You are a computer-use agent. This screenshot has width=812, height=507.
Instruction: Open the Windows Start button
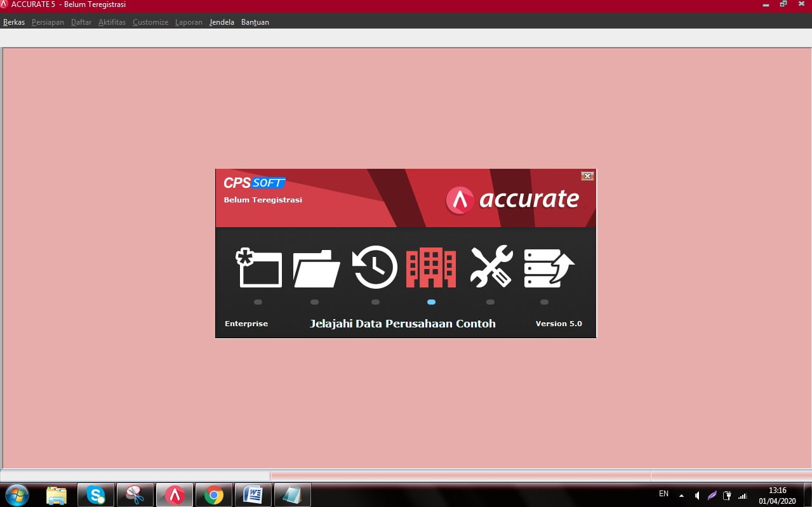[x=16, y=494]
